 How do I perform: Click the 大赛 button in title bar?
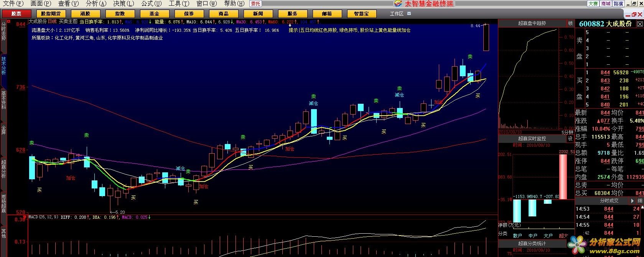click(593, 3)
